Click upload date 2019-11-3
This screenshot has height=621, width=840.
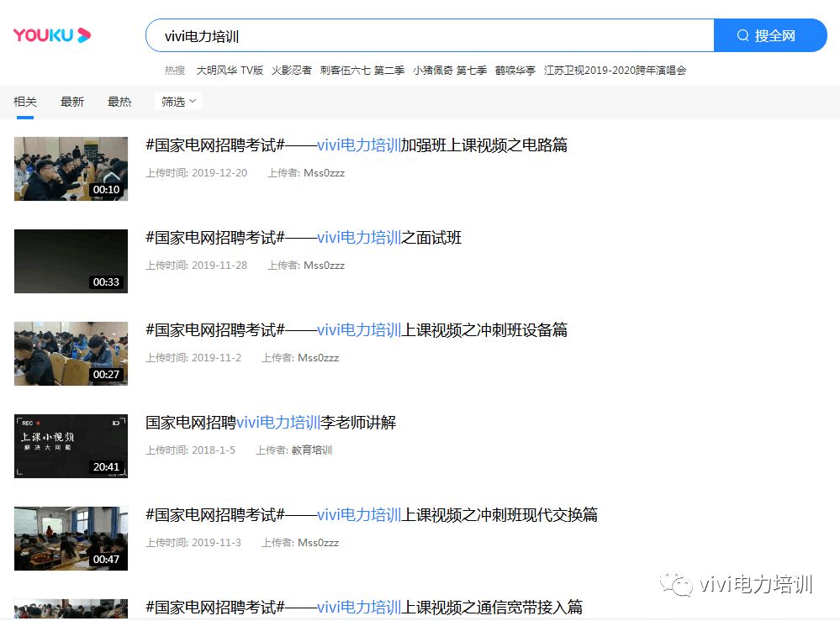point(216,543)
